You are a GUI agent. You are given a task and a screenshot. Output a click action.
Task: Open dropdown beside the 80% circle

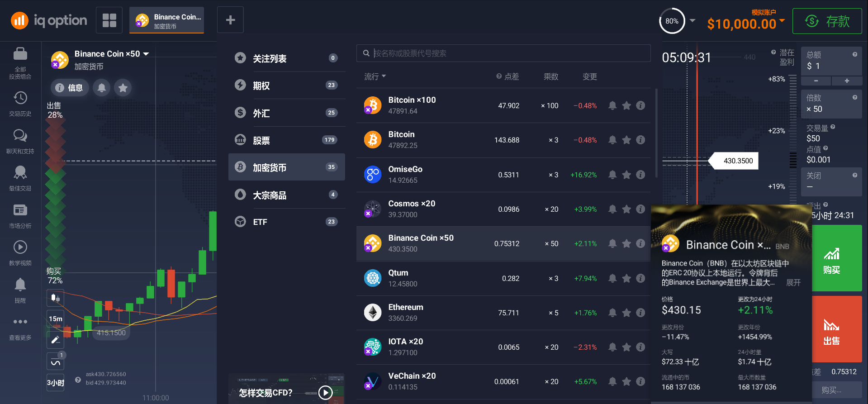click(x=693, y=21)
